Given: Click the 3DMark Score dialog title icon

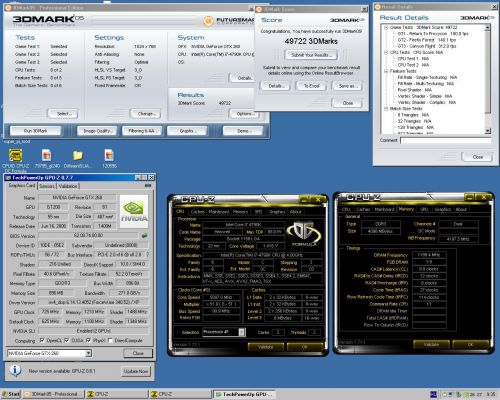Looking at the screenshot, I should point(260,9).
